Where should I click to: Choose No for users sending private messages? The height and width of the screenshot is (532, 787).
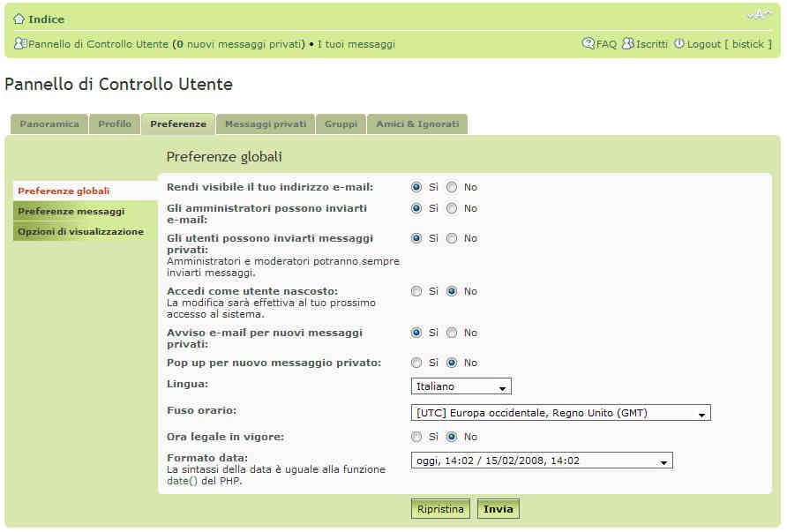click(x=452, y=238)
